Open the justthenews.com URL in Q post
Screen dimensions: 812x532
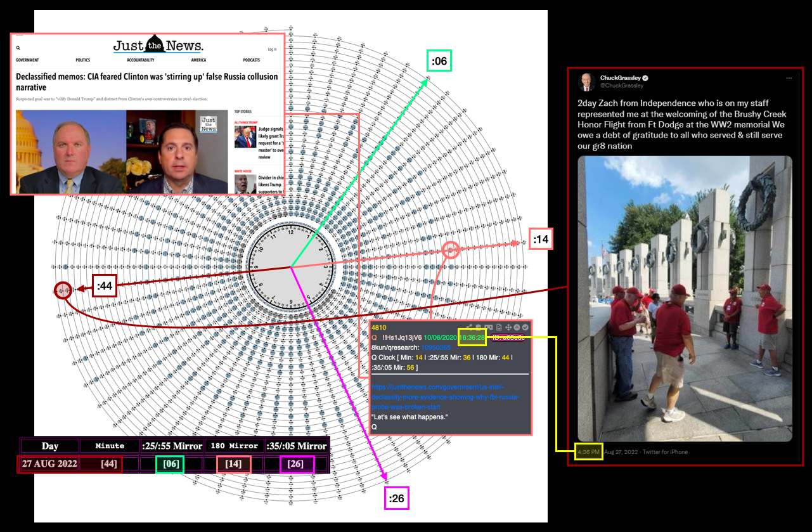(x=445, y=396)
